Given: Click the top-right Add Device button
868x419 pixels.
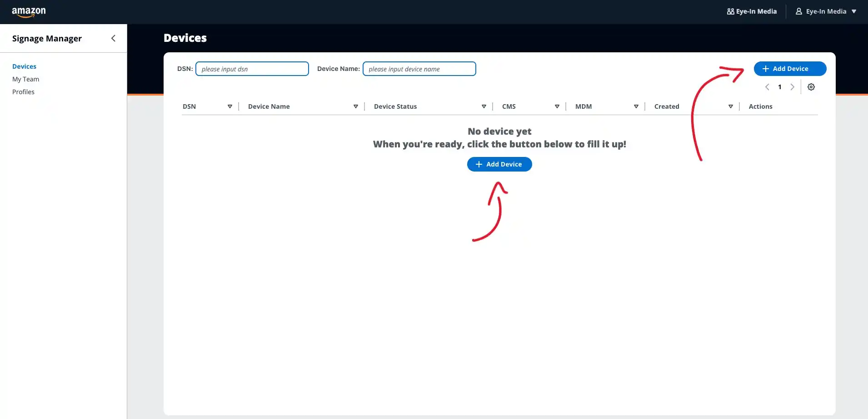Looking at the screenshot, I should click(790, 69).
